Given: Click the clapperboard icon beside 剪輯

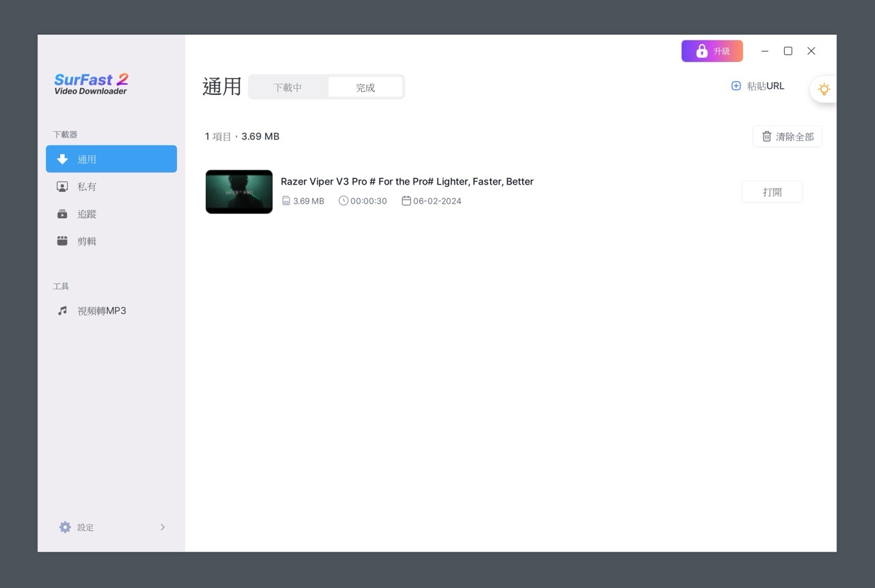Looking at the screenshot, I should (x=62, y=241).
